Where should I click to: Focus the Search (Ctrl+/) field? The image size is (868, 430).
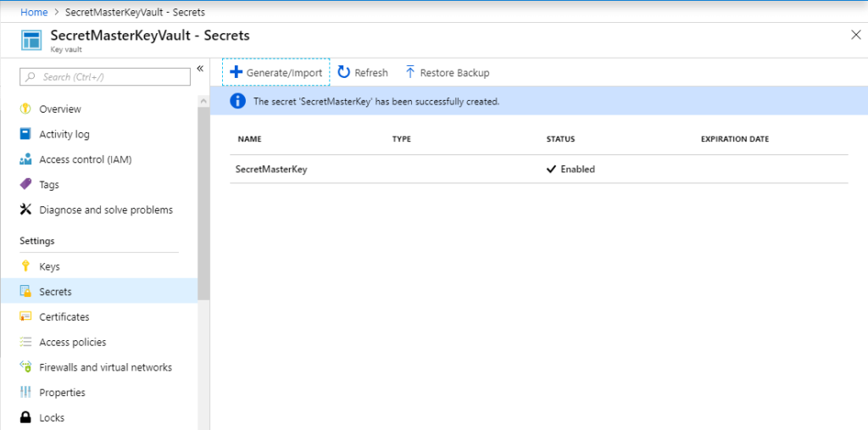click(105, 77)
